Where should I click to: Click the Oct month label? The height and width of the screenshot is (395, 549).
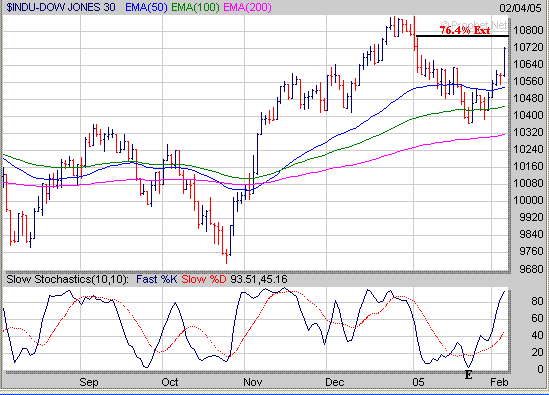(170, 382)
